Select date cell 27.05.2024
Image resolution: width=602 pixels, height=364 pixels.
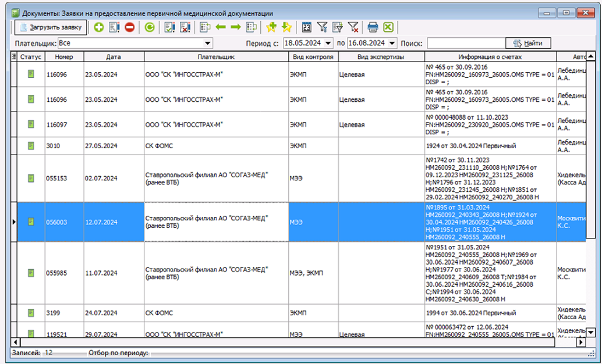point(114,146)
